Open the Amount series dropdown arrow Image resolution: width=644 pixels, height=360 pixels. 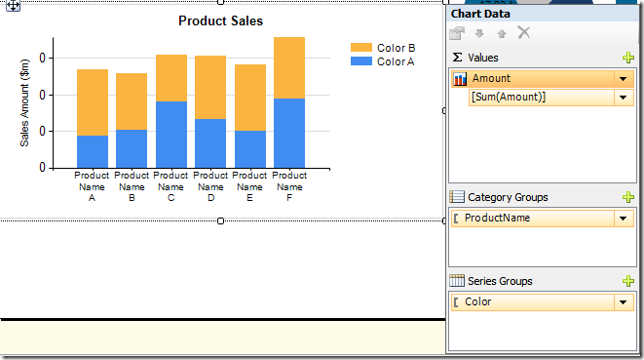point(624,79)
